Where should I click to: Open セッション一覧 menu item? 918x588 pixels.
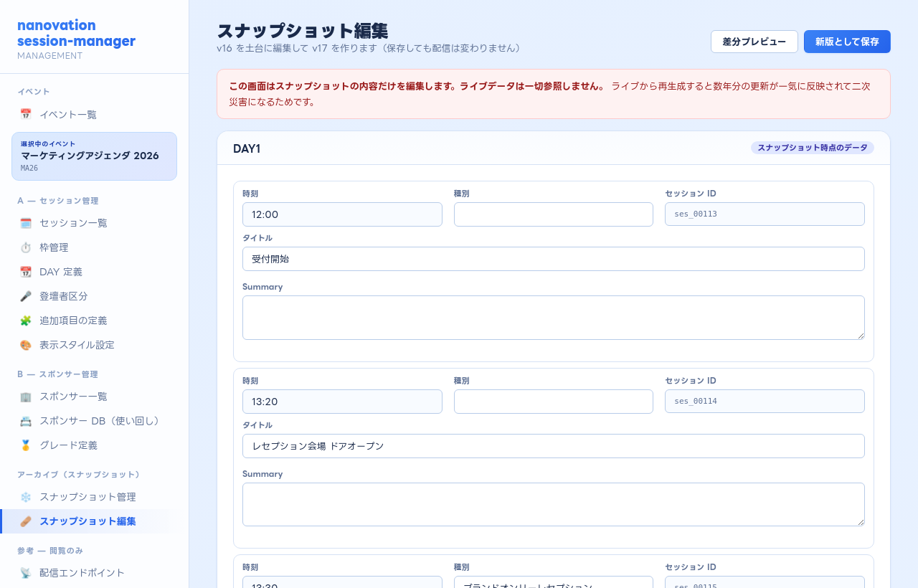(94, 223)
